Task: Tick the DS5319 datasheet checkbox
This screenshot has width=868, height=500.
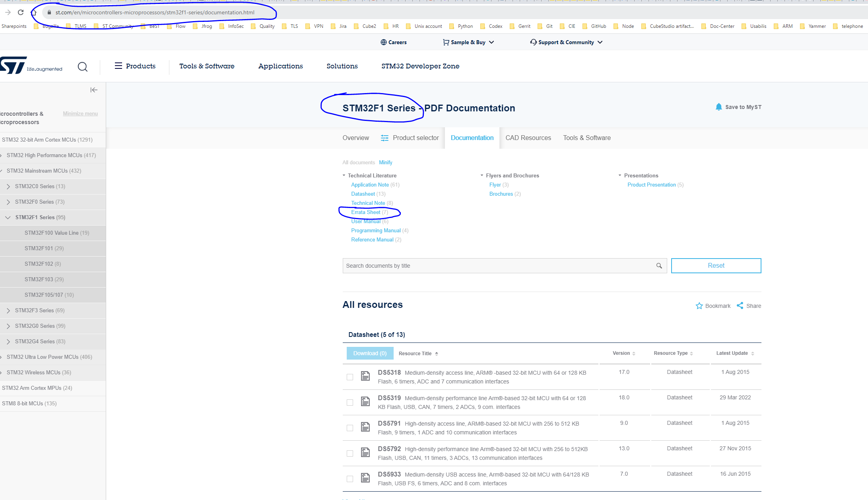Action: click(x=350, y=403)
